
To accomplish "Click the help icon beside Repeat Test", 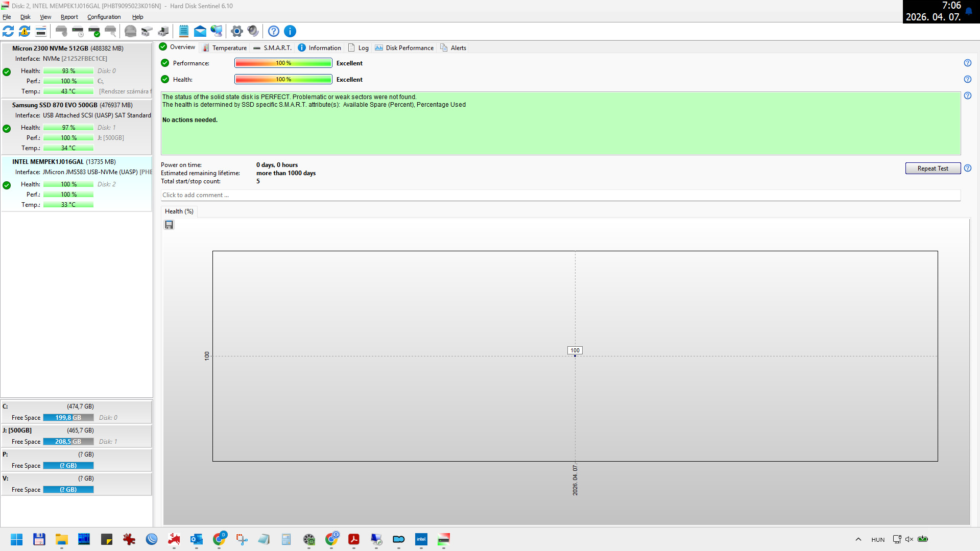I will (x=968, y=168).
